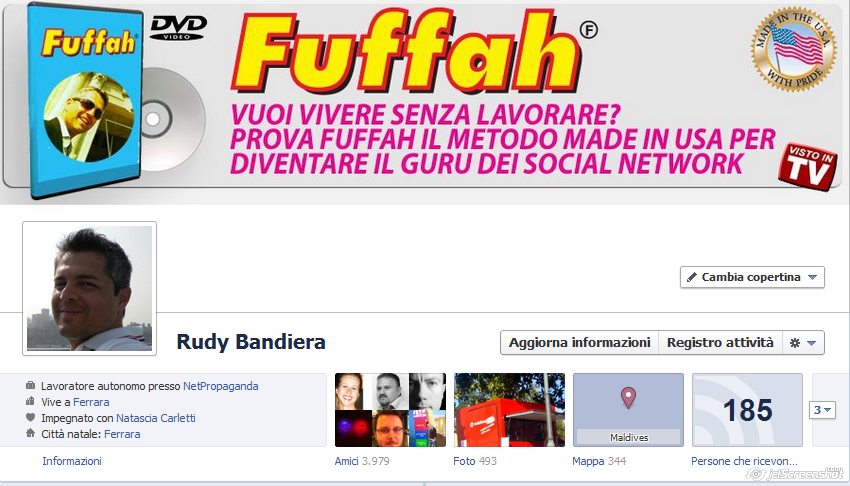Click the gear settings icon beside Registro attività
The height and width of the screenshot is (486, 850).
(x=795, y=343)
